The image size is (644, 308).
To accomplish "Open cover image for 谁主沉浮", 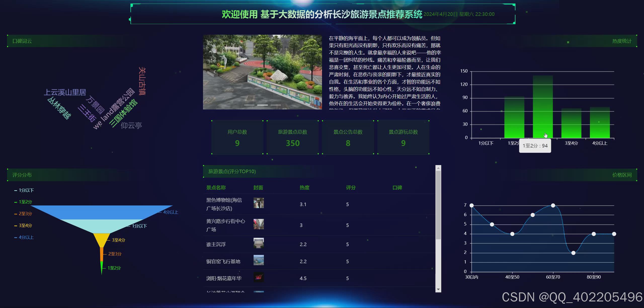I will 259,243.
